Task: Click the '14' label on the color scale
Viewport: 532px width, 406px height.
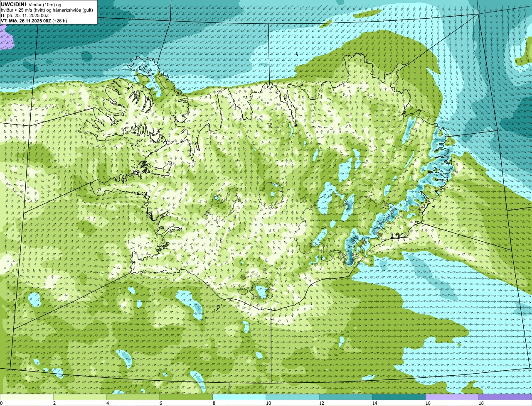Action: [x=375, y=403]
